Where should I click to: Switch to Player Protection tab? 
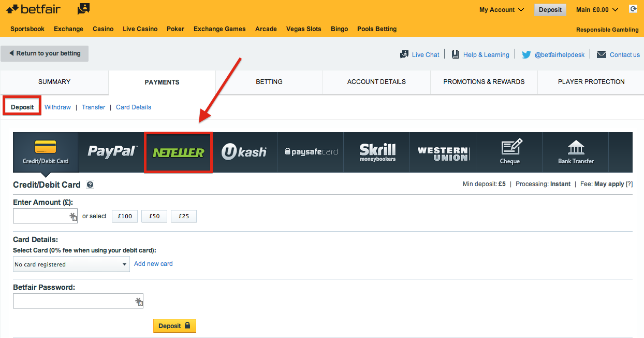click(591, 82)
